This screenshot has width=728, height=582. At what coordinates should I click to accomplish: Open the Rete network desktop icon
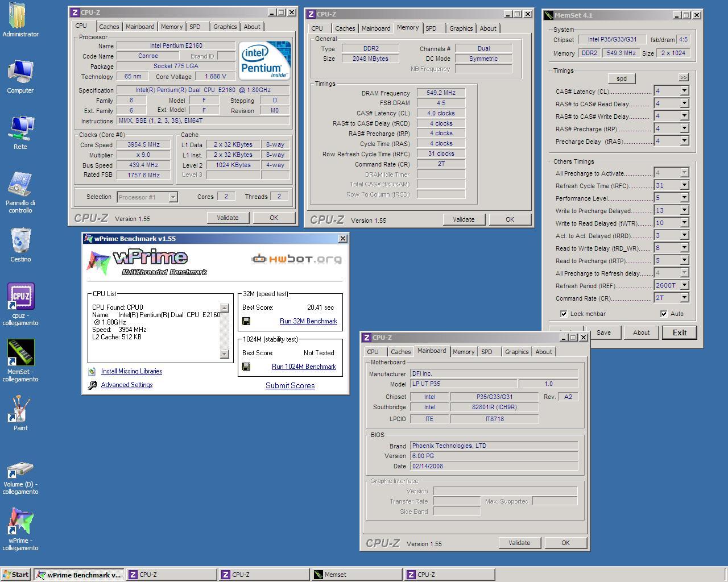click(20, 128)
